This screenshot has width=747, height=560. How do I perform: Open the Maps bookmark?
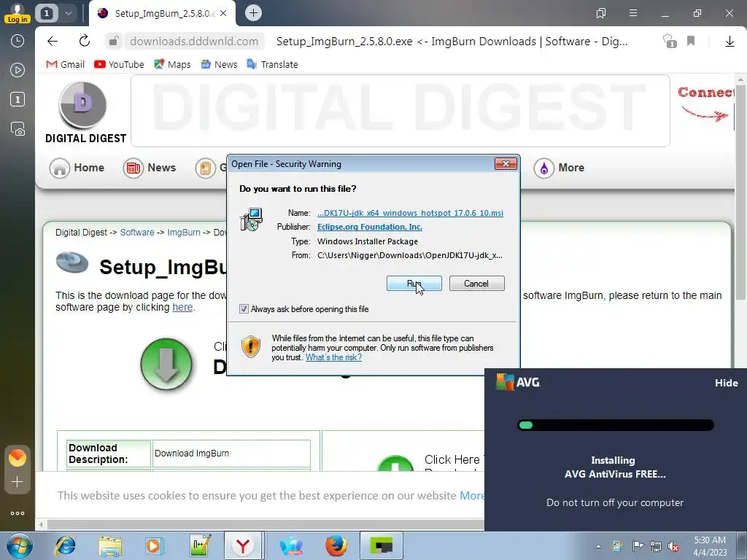172,64
